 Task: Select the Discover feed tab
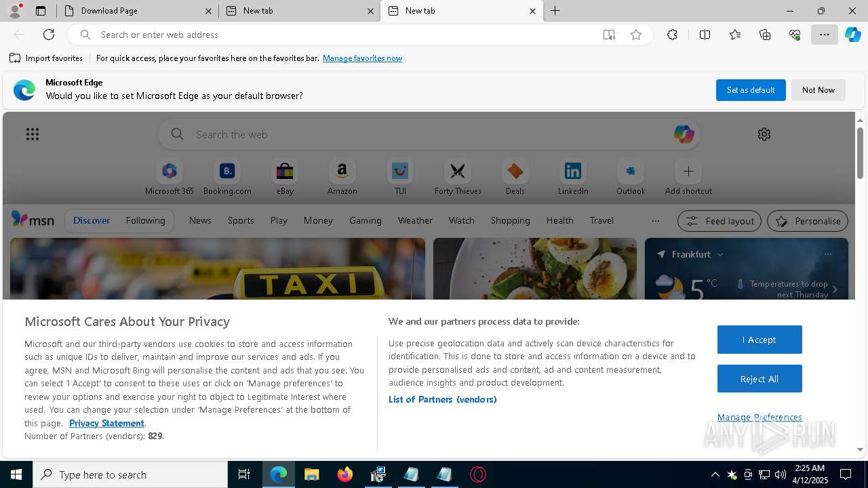(x=92, y=221)
